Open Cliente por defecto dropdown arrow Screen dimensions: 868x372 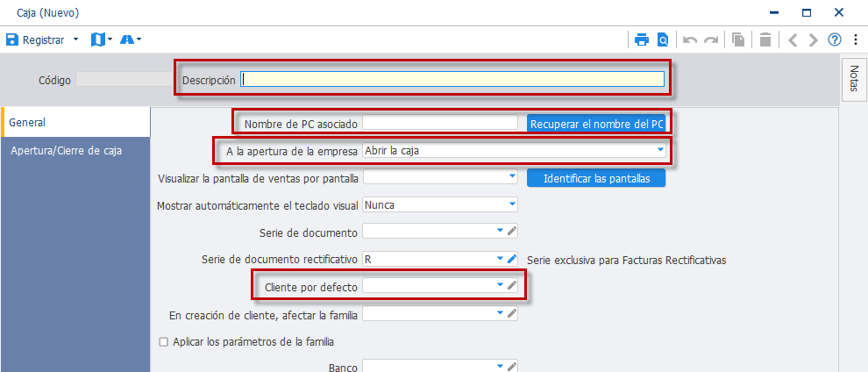point(501,285)
